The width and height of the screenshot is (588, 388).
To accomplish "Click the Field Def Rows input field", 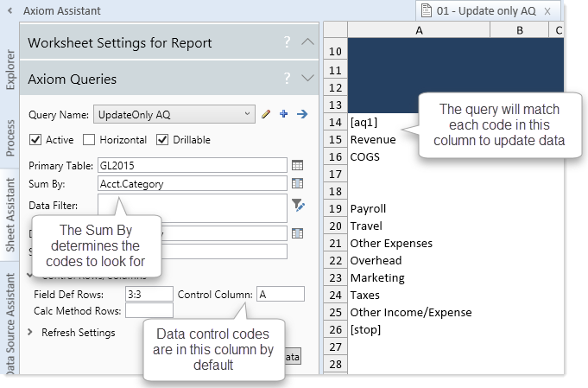I will point(149,295).
